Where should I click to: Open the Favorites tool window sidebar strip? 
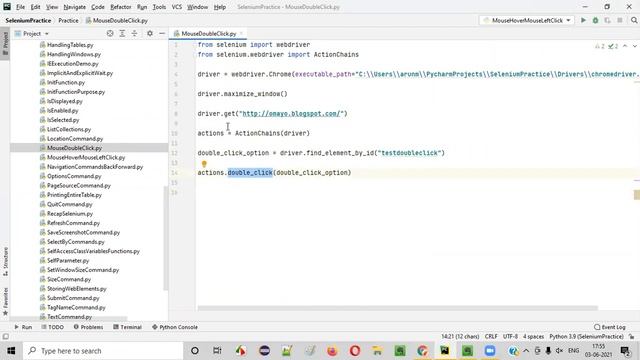point(5,301)
